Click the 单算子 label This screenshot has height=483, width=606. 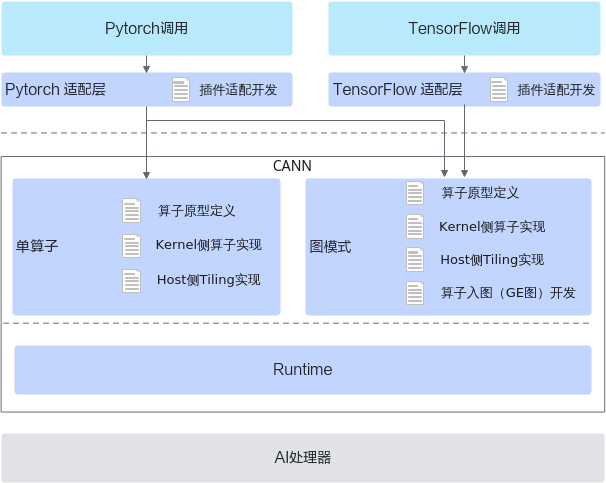coord(37,246)
